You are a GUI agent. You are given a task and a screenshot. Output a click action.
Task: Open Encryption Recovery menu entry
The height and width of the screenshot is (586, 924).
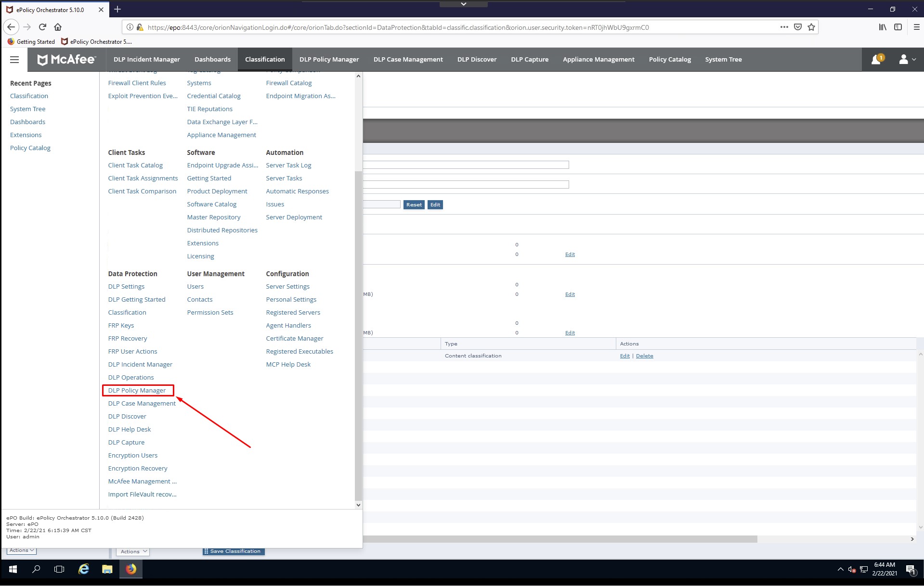138,468
